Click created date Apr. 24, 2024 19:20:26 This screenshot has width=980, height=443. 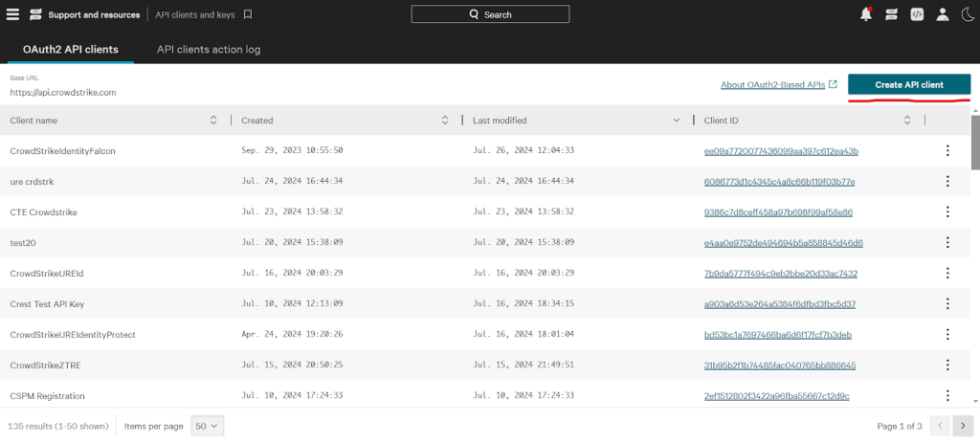292,334
